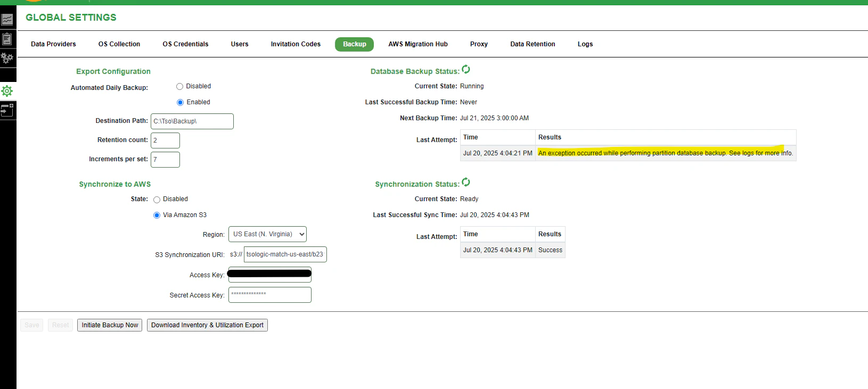Open the import window sidebar icon

[x=7, y=110]
